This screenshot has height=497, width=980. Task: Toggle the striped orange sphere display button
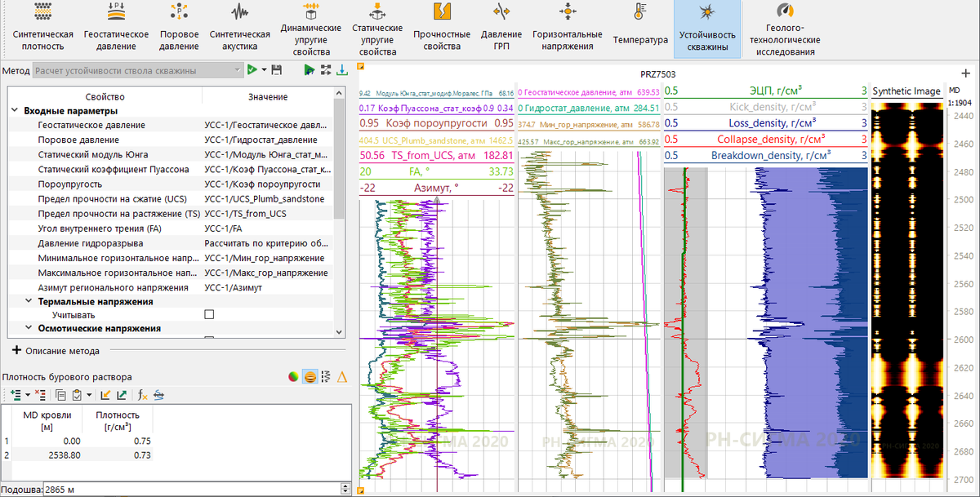pos(310,376)
